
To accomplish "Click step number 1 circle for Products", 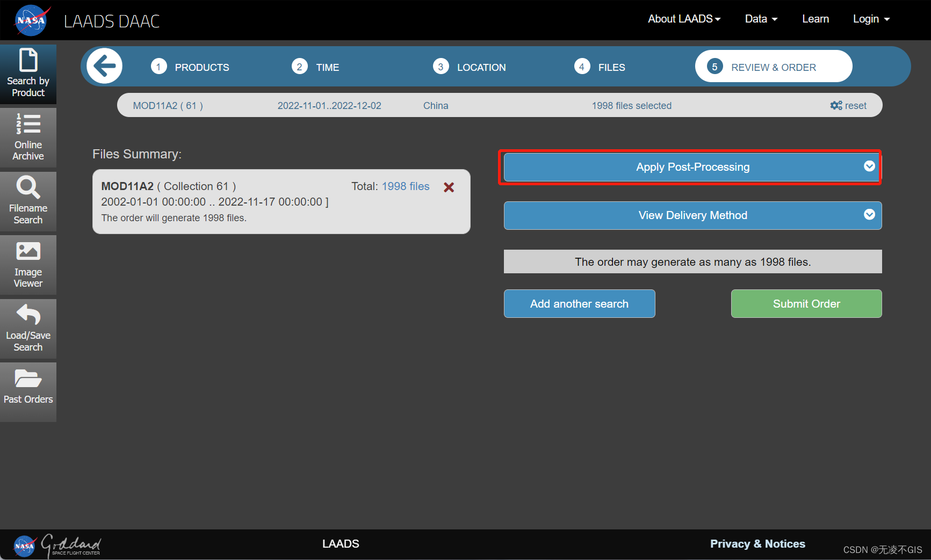I will point(158,67).
